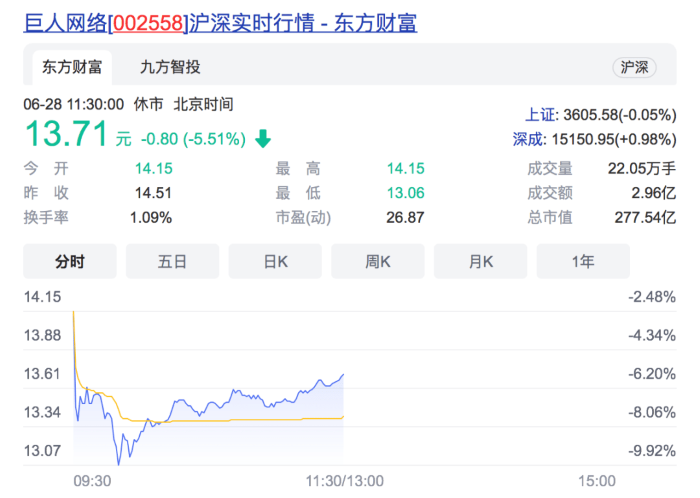This screenshot has width=700, height=498.
Task: Display the 1年 one-year chart
Action: click(x=583, y=262)
